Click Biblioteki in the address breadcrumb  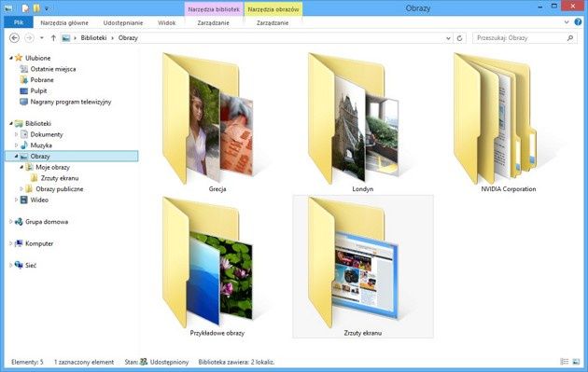point(93,38)
